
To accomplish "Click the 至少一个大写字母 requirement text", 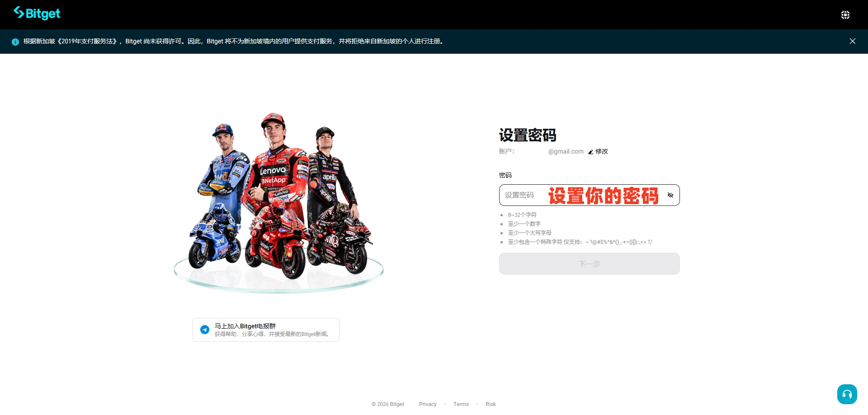I will point(529,233).
